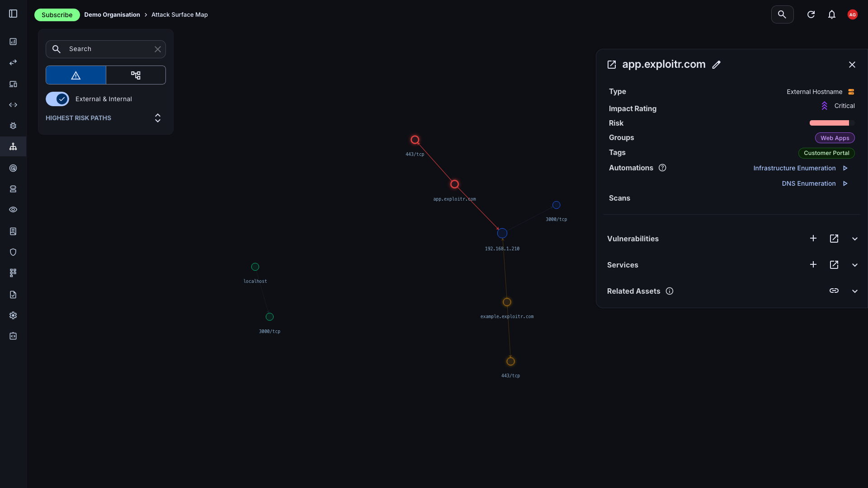
Task: Click the refresh icon in header
Action: (811, 14)
